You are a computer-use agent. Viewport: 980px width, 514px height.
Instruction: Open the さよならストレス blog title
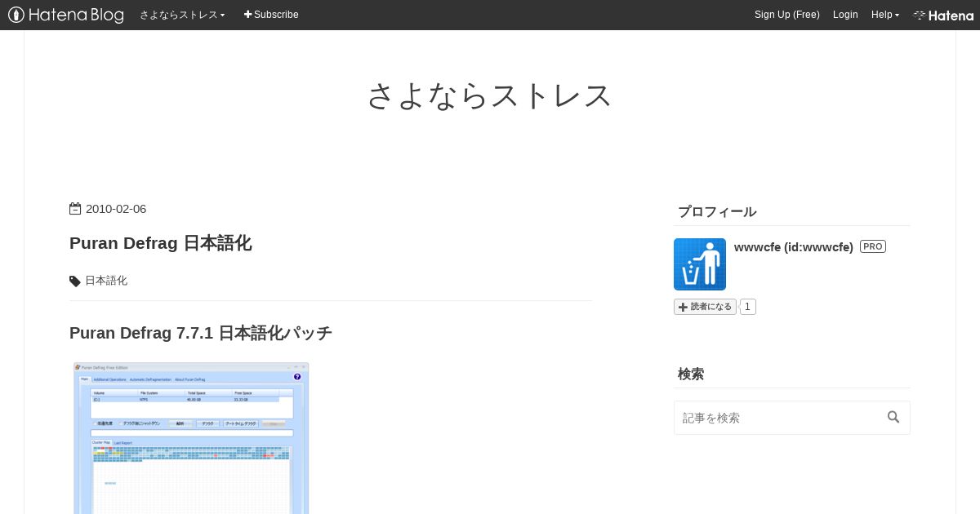pyautogui.click(x=490, y=95)
